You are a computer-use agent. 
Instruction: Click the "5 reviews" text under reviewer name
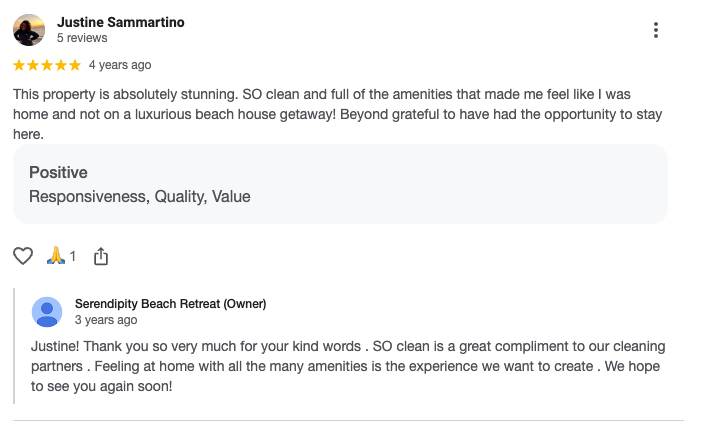tap(82, 38)
